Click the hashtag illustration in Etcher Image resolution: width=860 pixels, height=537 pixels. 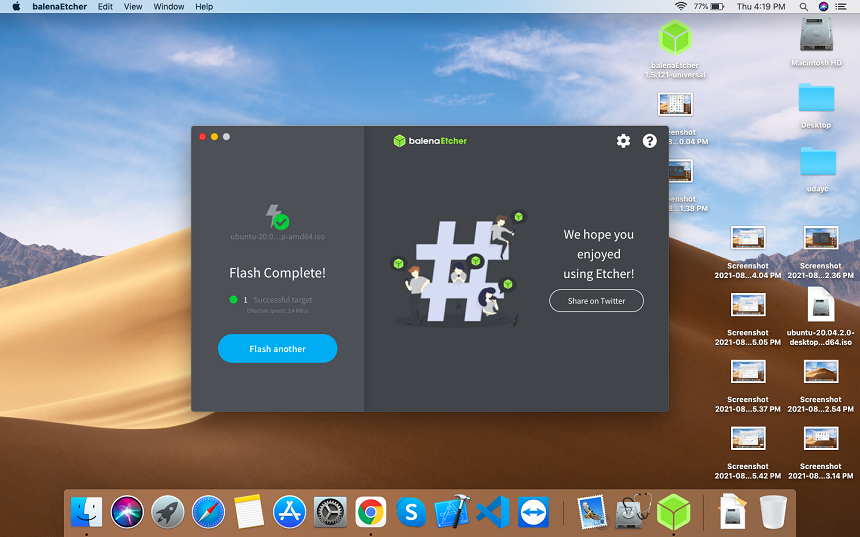[457, 269]
